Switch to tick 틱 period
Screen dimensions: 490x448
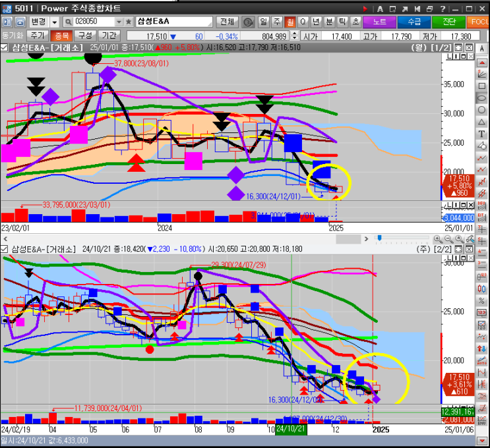pyautogui.click(x=342, y=22)
